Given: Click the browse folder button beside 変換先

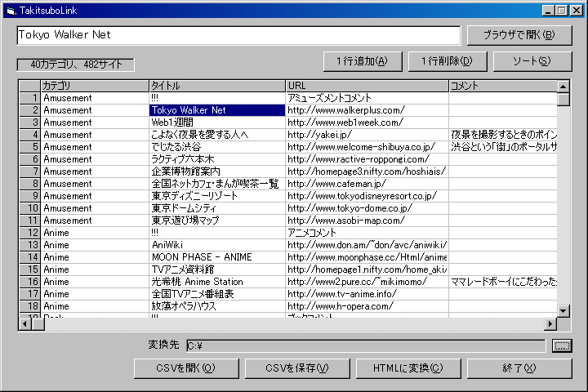Looking at the screenshot, I should coord(561,345).
